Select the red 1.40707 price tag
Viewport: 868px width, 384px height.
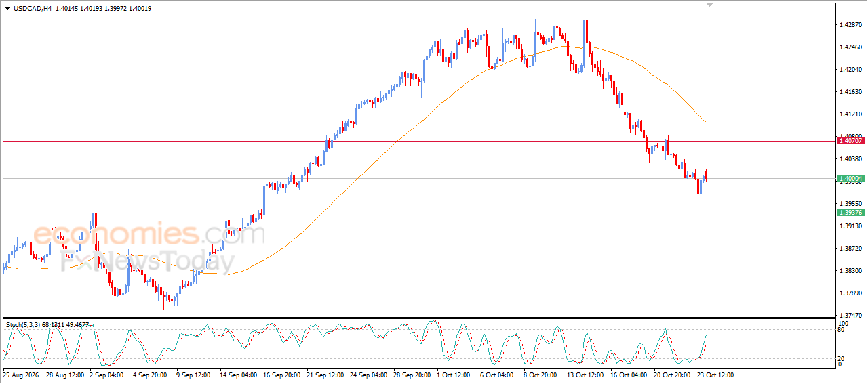pyautogui.click(x=851, y=140)
